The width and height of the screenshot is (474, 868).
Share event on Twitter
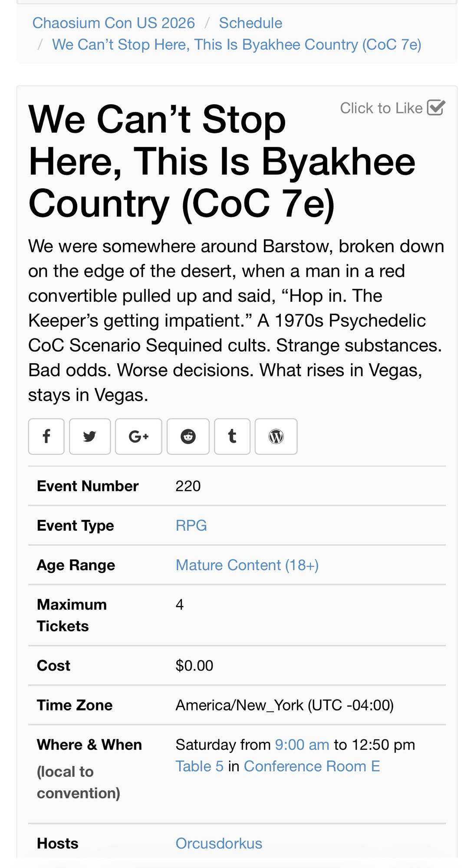coord(90,436)
